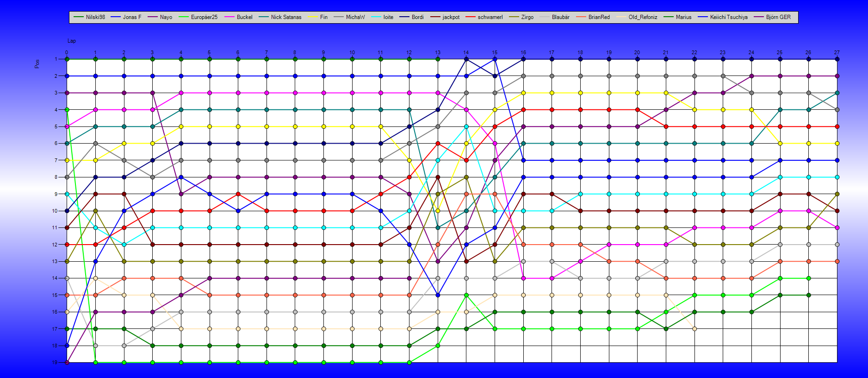Click the lap 14 axis label
The width and height of the screenshot is (868, 378).
[x=466, y=52]
